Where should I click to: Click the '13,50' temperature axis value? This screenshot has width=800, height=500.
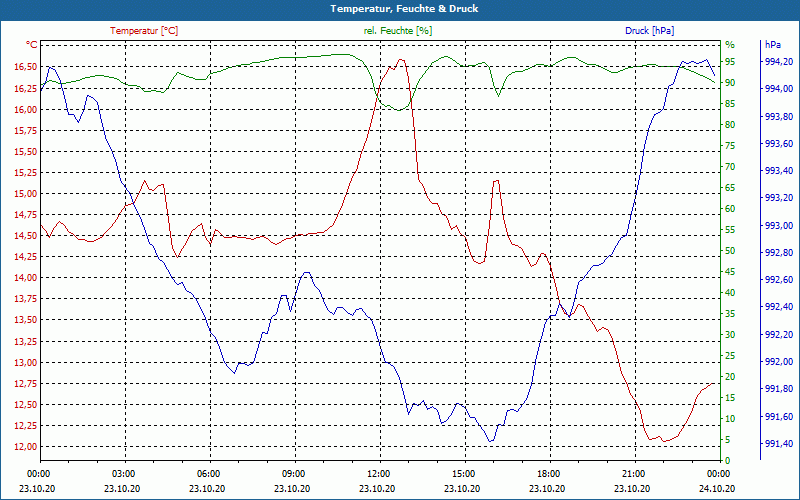click(x=24, y=320)
